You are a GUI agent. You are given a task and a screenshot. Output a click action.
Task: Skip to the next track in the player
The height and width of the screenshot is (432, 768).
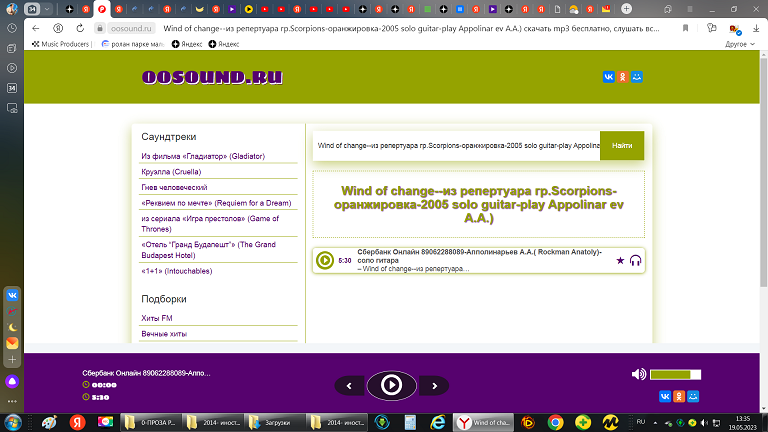434,386
